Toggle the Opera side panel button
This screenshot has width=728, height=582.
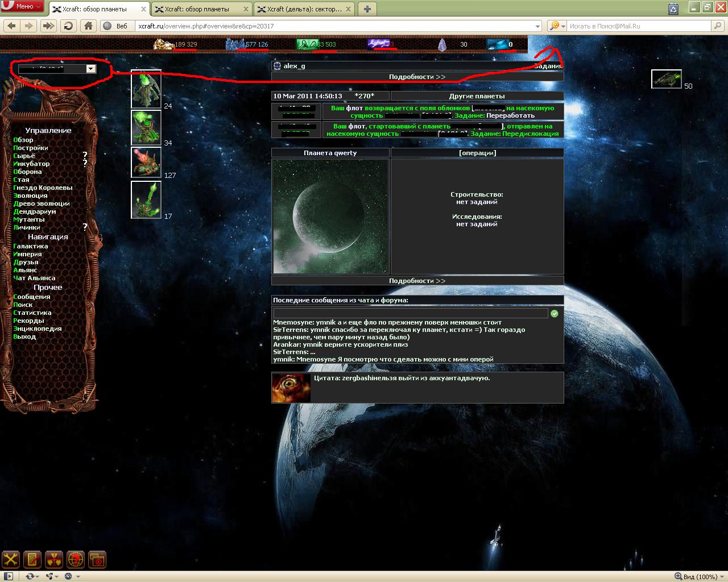pyautogui.click(x=9, y=576)
